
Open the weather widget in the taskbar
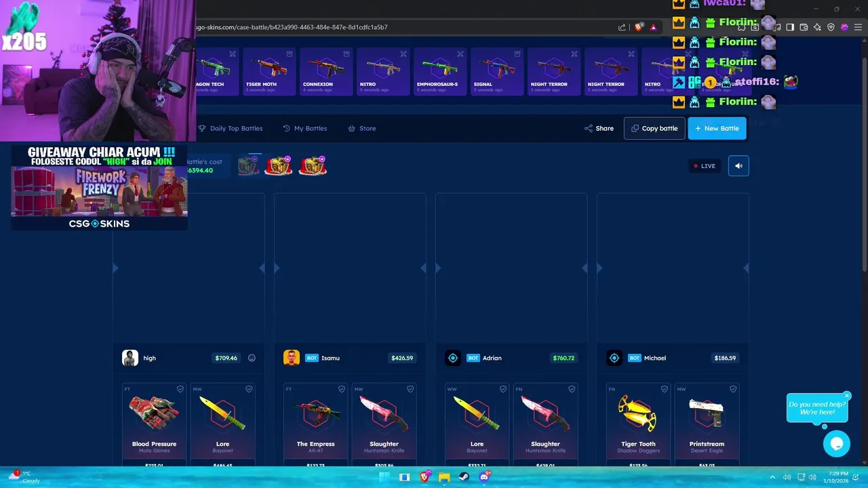(x=23, y=476)
